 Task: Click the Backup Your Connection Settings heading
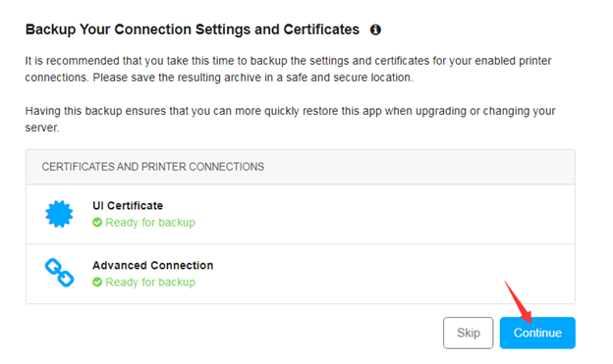coord(192,29)
